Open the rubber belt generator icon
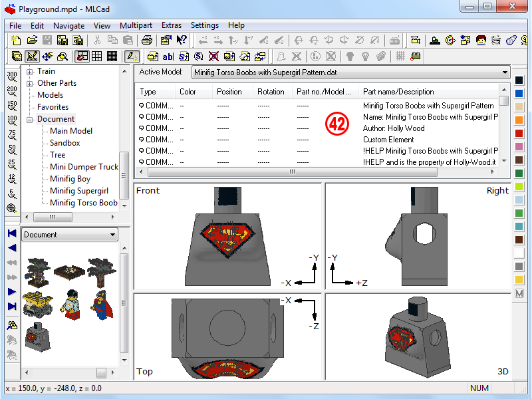The width and height of the screenshot is (532, 399). click(511, 40)
